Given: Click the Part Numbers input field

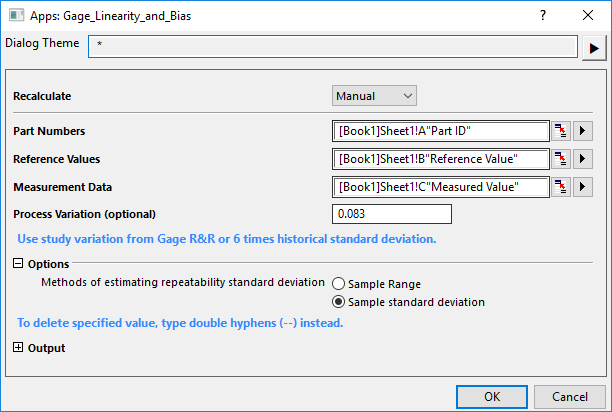Looking at the screenshot, I should 440,131.
